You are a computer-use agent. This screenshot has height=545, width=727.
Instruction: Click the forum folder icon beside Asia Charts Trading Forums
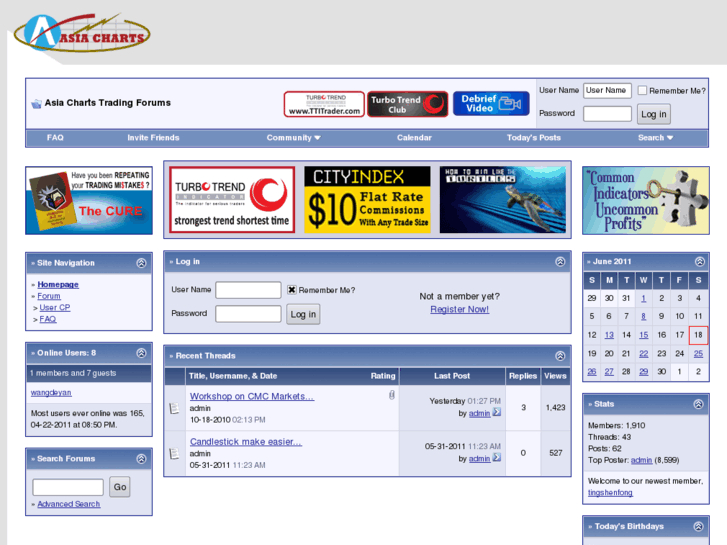point(36,103)
